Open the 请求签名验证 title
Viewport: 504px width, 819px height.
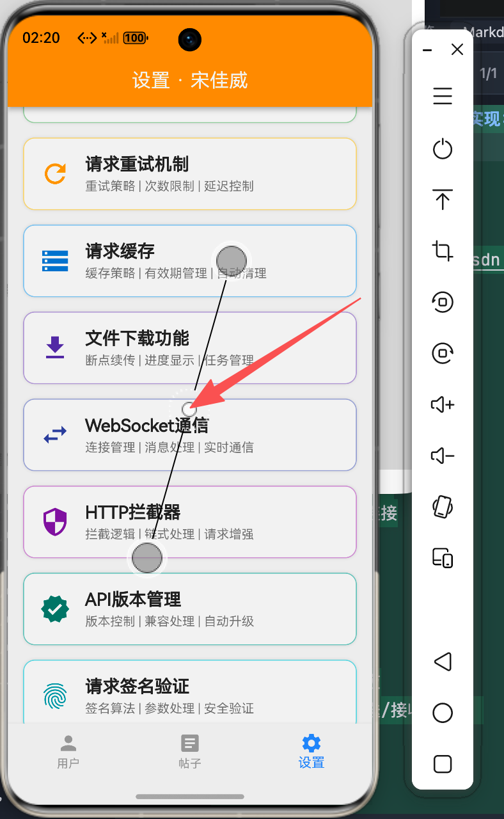pyautogui.click(x=137, y=687)
